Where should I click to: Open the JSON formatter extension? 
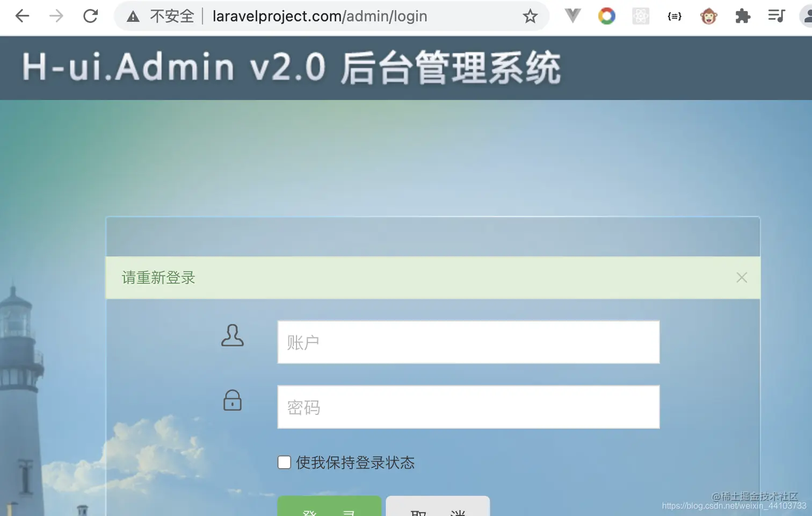pos(673,16)
